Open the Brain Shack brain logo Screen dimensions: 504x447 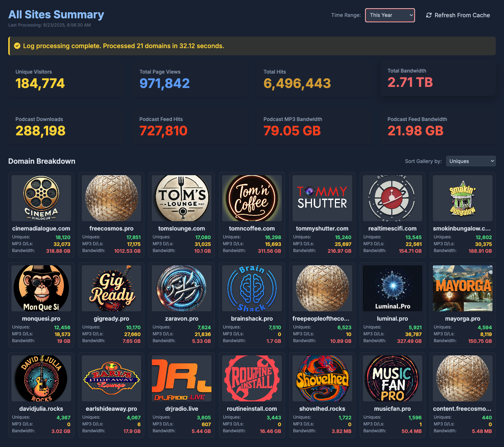pyautogui.click(x=252, y=288)
